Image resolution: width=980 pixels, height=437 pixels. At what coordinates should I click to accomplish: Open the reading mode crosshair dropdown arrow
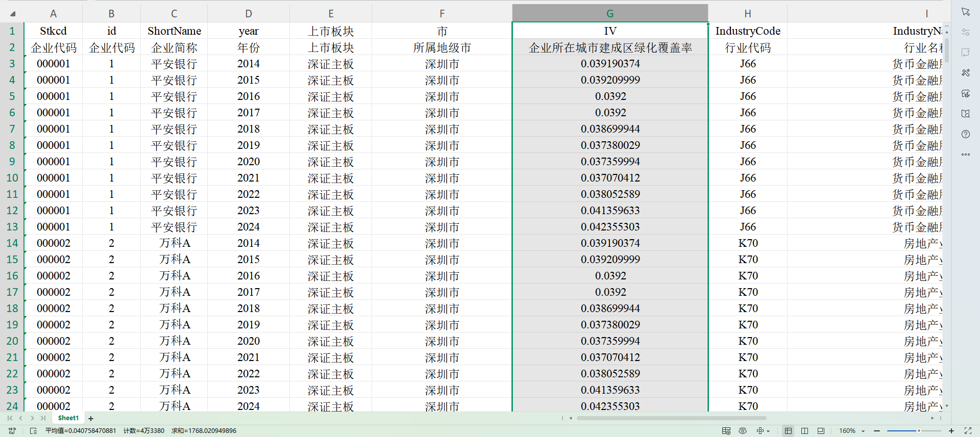(768, 431)
